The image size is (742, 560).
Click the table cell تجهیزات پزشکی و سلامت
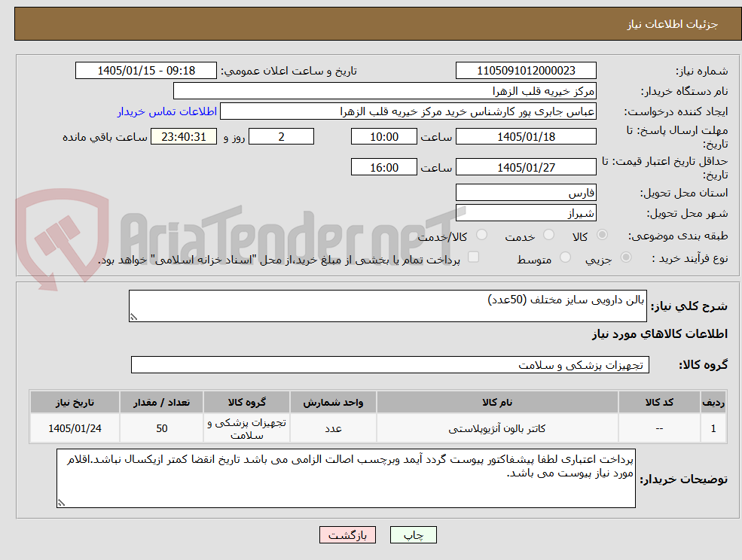pos(246,428)
